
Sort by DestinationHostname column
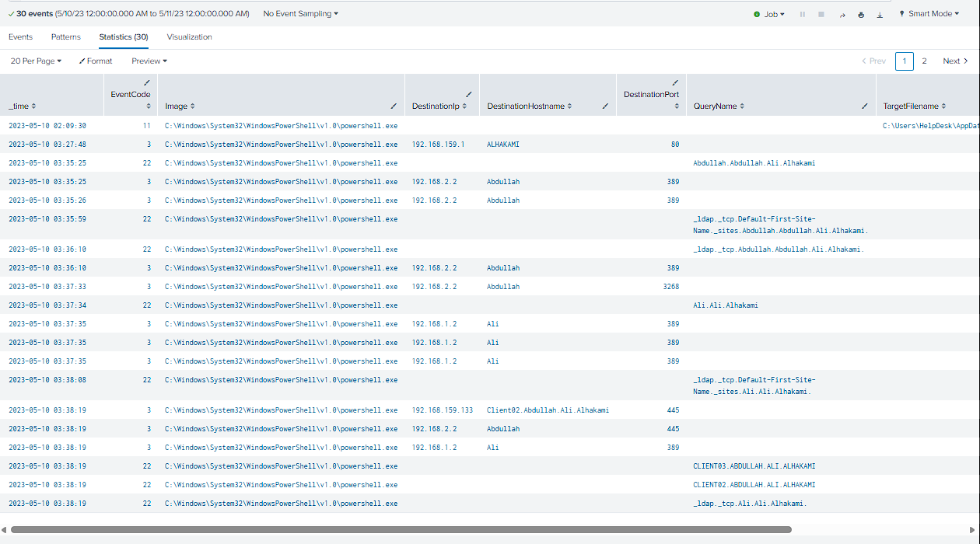530,106
